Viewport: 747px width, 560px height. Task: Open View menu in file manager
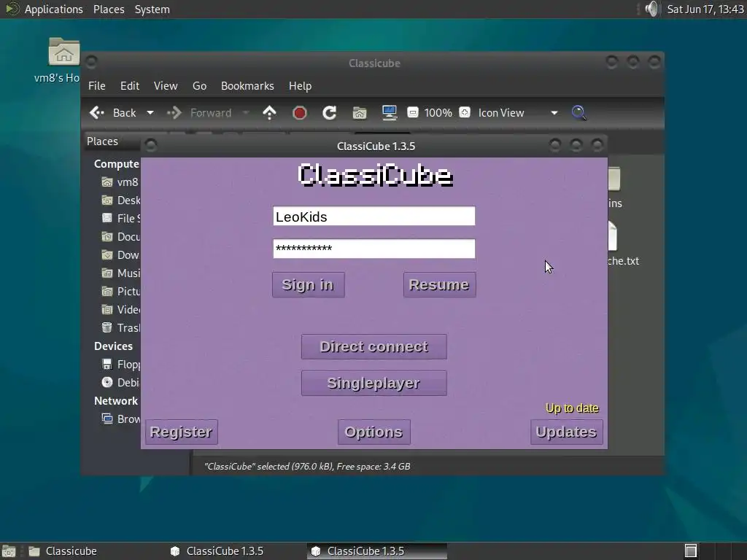click(x=166, y=86)
